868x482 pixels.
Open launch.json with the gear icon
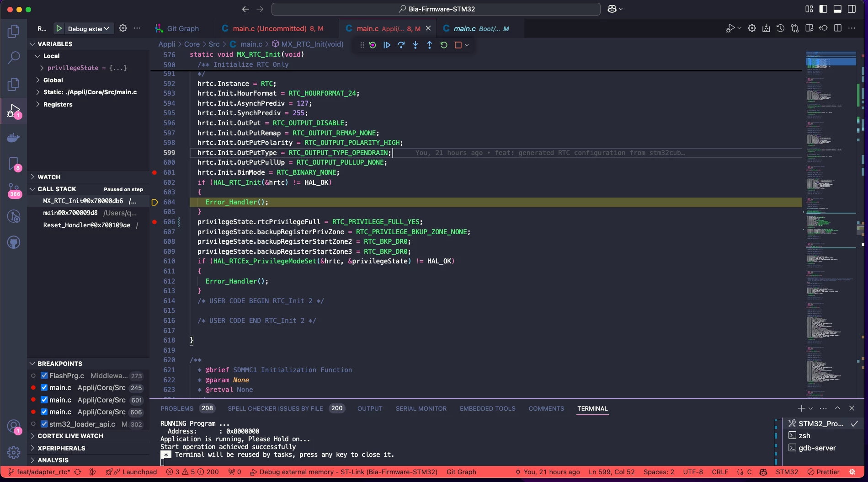click(x=122, y=28)
